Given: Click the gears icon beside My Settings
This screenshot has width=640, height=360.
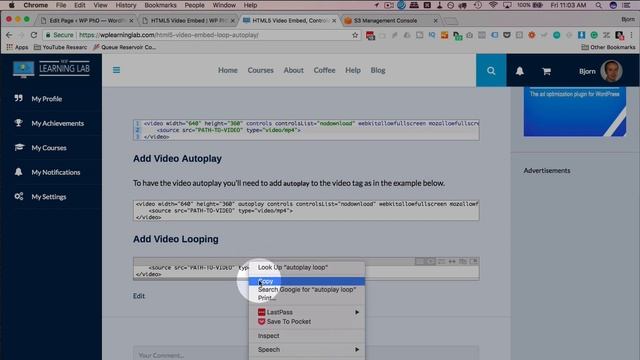Looking at the screenshot, I should [x=19, y=196].
